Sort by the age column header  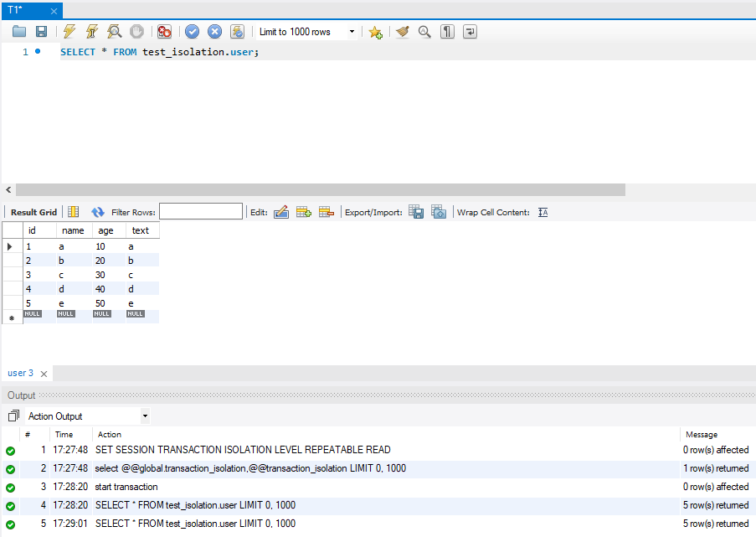click(109, 230)
